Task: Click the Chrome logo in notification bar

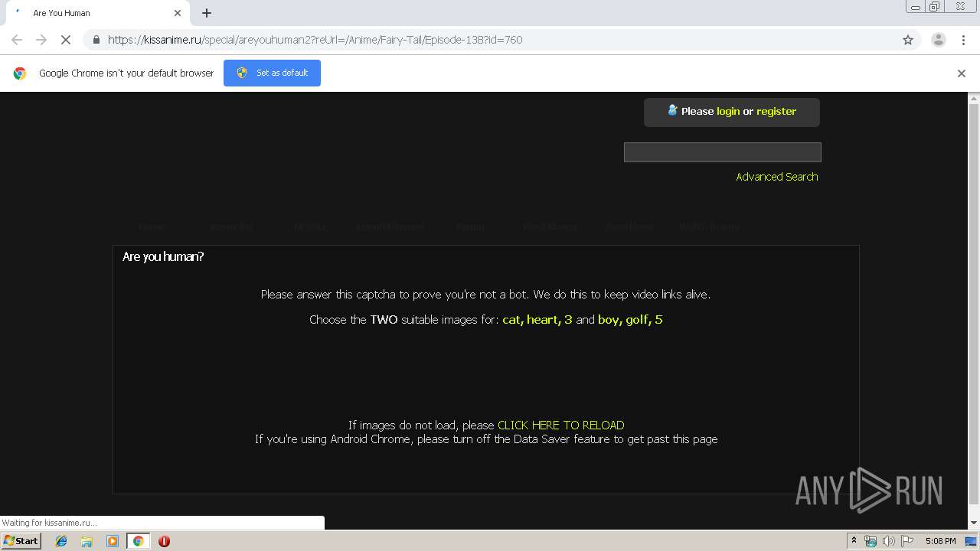Action: [x=20, y=73]
